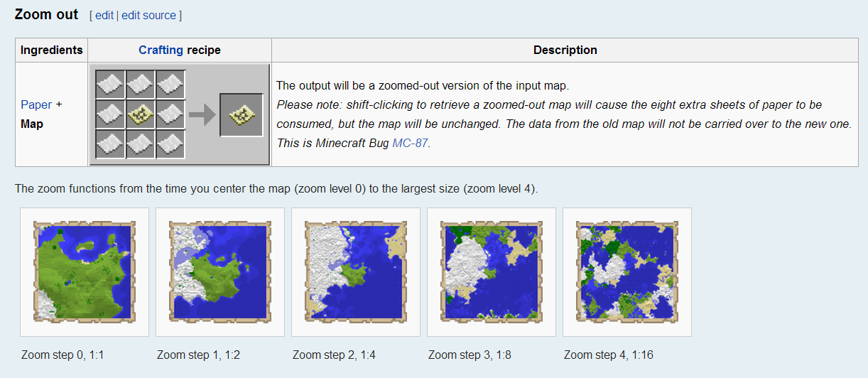Click caption 'Zoom step 4, 1:16'
868x378 pixels.
609,355
